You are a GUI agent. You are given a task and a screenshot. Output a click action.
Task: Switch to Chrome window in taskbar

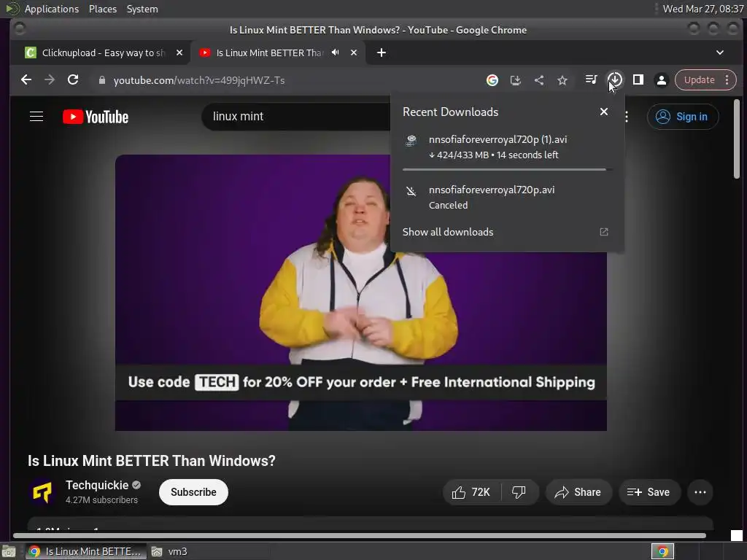point(86,551)
